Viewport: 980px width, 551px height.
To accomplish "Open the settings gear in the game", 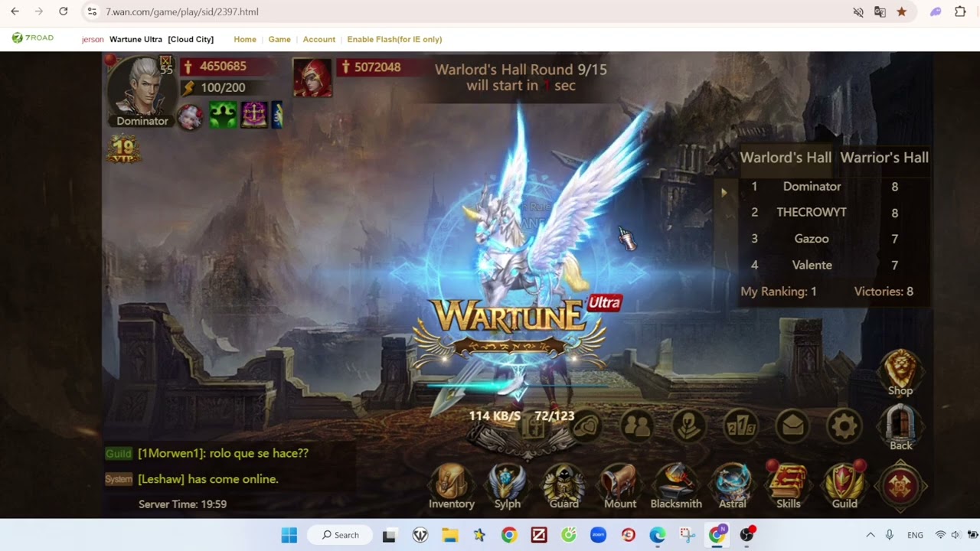I will coord(844,425).
